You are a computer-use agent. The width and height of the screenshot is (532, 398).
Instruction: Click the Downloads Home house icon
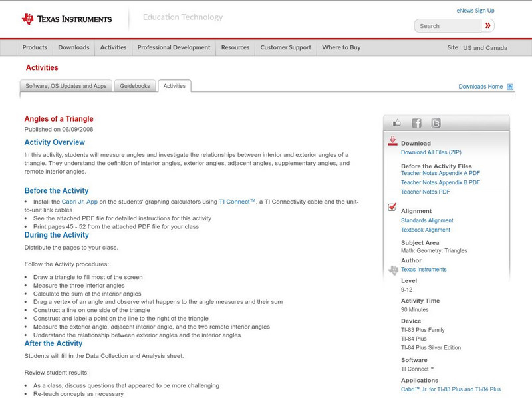[510, 87]
